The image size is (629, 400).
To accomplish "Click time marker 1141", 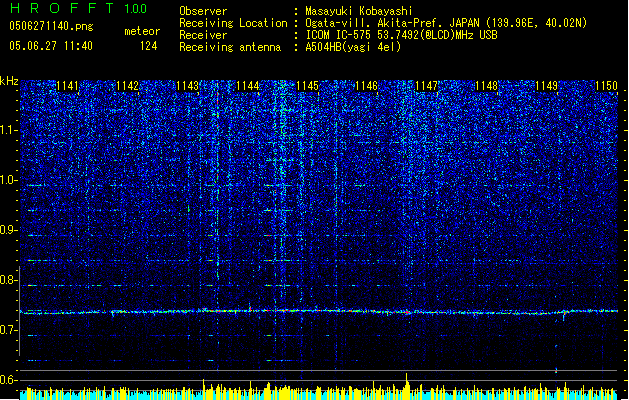I will tap(67, 86).
